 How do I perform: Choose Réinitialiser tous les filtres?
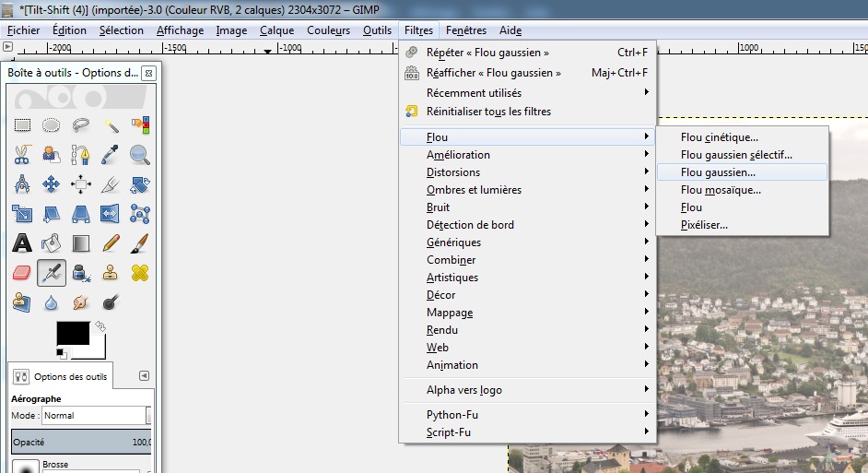[x=488, y=112]
